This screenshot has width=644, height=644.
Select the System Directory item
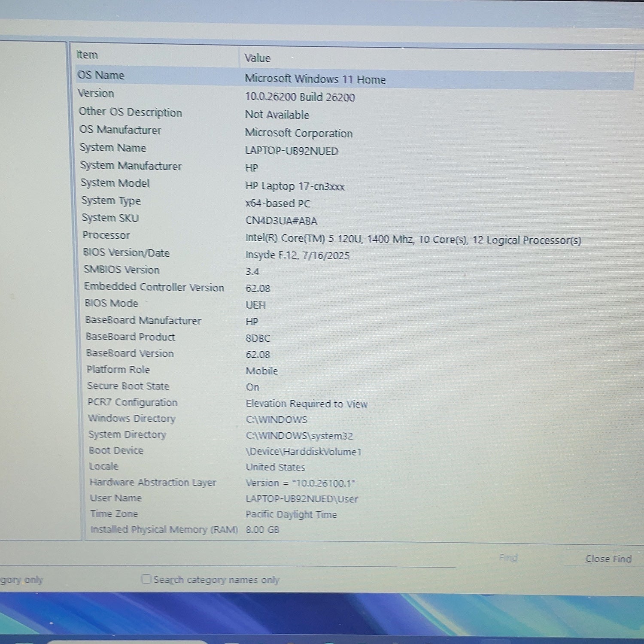127,434
